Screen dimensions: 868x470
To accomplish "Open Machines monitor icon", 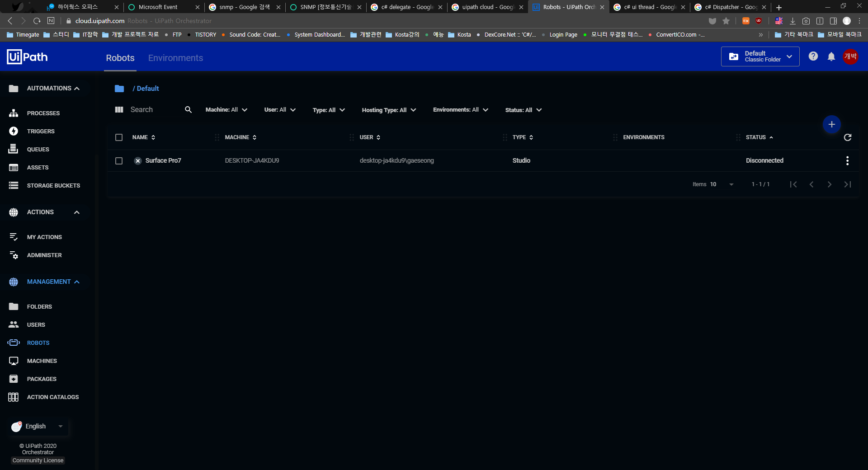I will coord(14,361).
